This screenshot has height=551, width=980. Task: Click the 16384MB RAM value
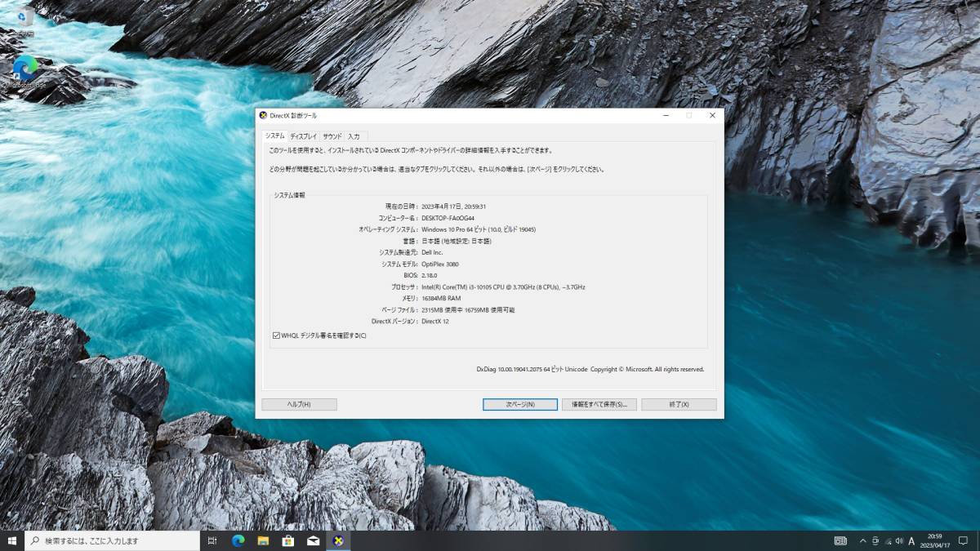click(441, 299)
